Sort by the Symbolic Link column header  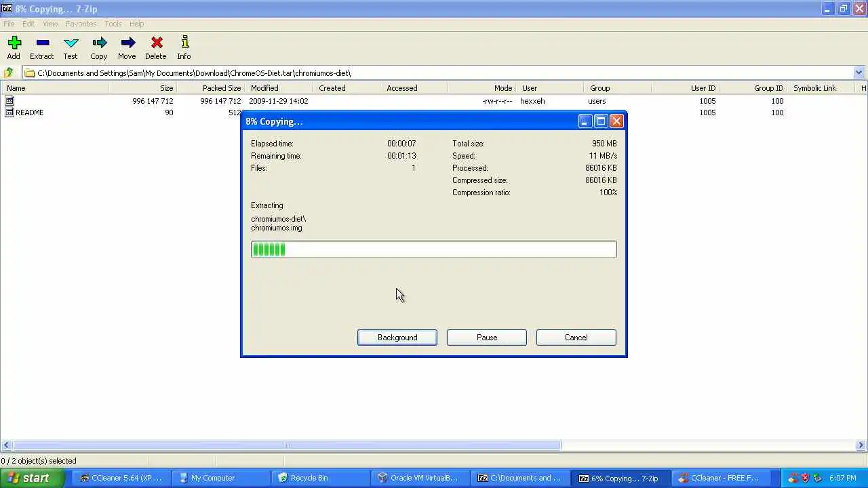[821, 88]
